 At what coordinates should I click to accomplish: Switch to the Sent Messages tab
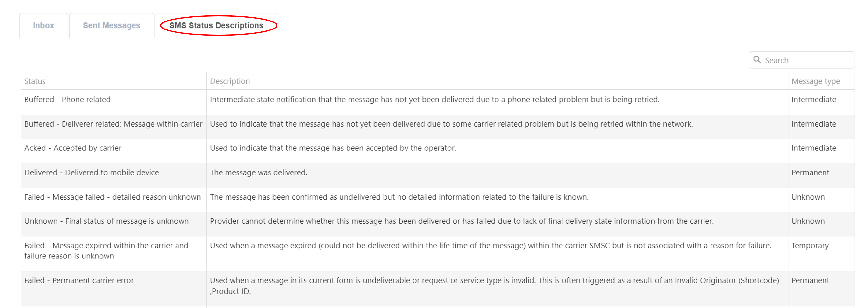[x=112, y=26]
